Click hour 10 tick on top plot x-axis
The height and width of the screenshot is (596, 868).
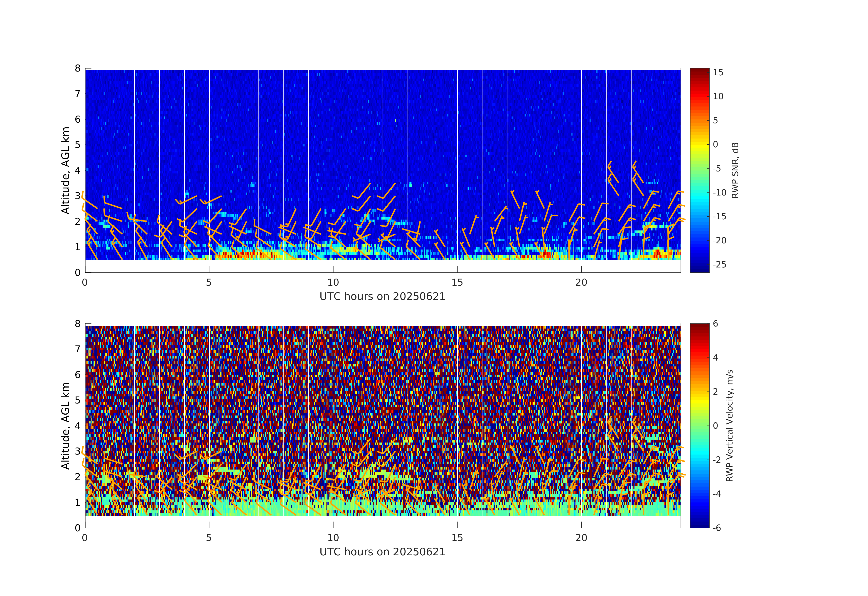click(x=333, y=282)
